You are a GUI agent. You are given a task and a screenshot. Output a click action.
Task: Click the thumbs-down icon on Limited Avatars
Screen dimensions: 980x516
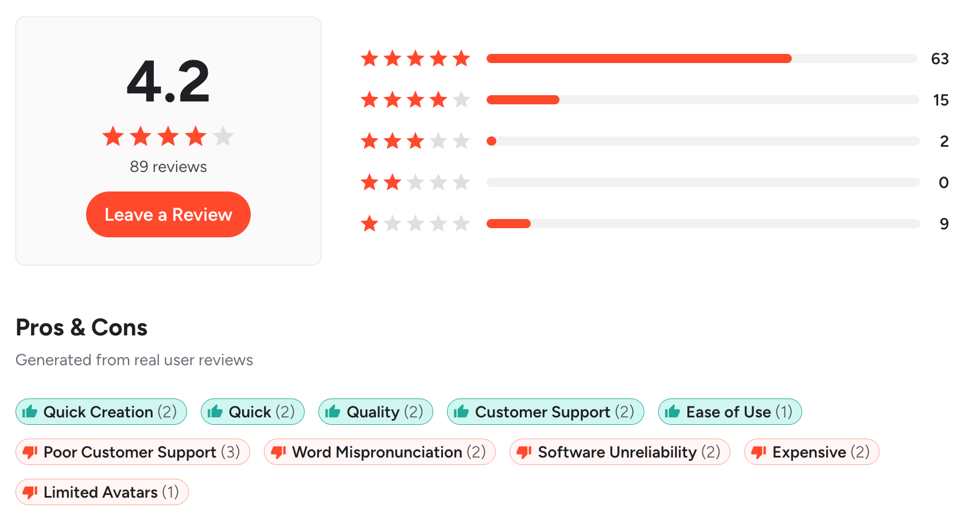tap(30, 492)
